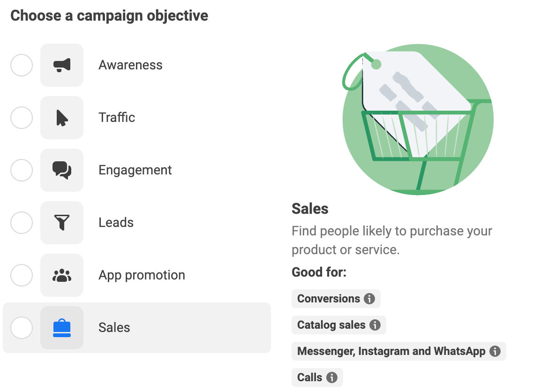This screenshot has height=392, width=555.
Task: Click the Calls tag pill
Action: point(317,377)
